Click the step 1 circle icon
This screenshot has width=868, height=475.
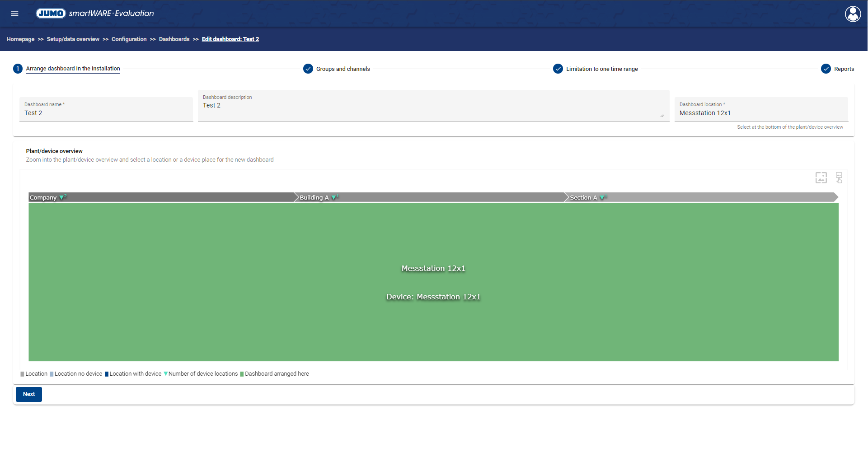(18, 69)
